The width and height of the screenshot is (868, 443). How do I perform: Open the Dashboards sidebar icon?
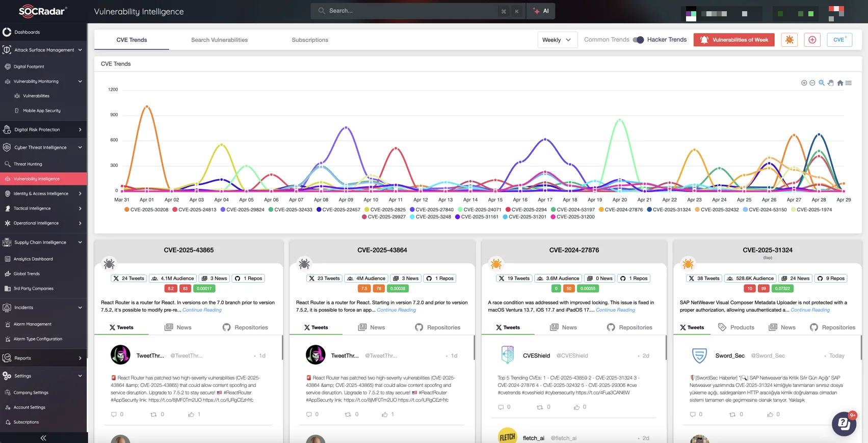coord(7,32)
